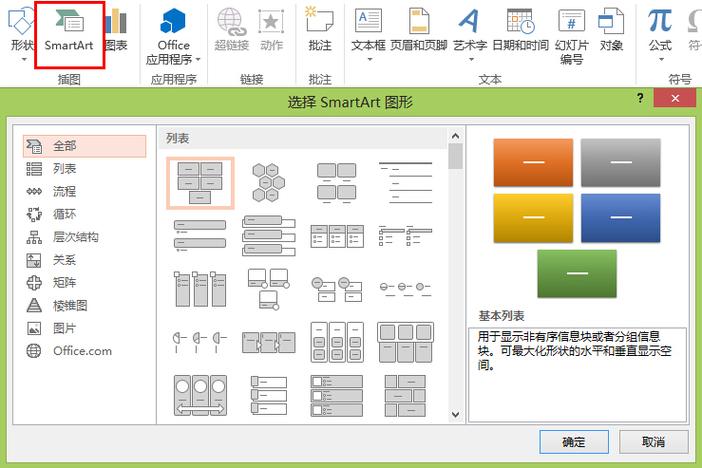
Task: Insert 幻灯片编号 slide number
Action: (572, 36)
